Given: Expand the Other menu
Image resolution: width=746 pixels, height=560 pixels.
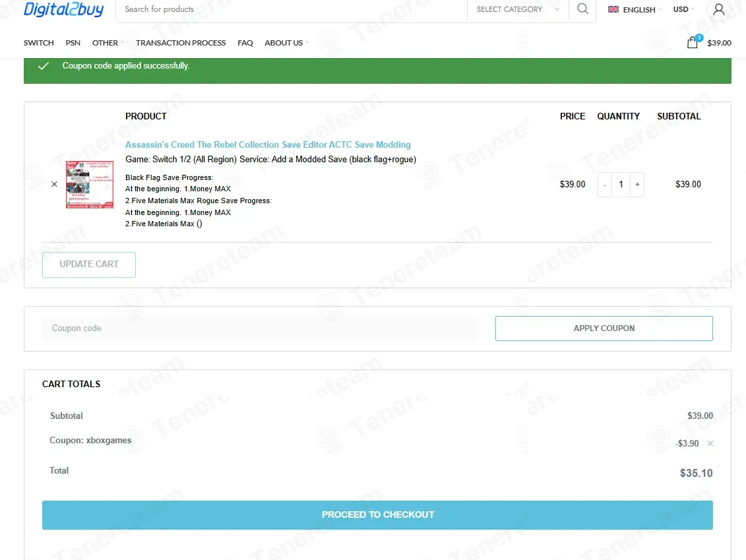Looking at the screenshot, I should tap(108, 43).
